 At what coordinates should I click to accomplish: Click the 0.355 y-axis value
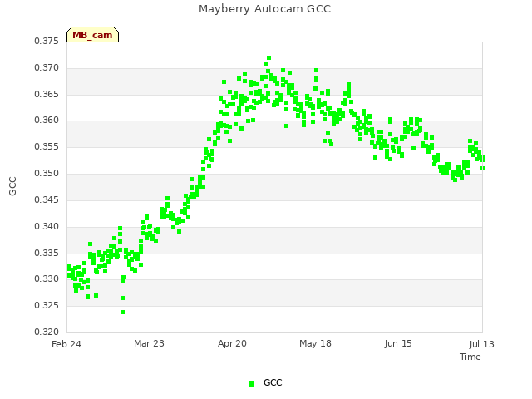[x=47, y=147]
